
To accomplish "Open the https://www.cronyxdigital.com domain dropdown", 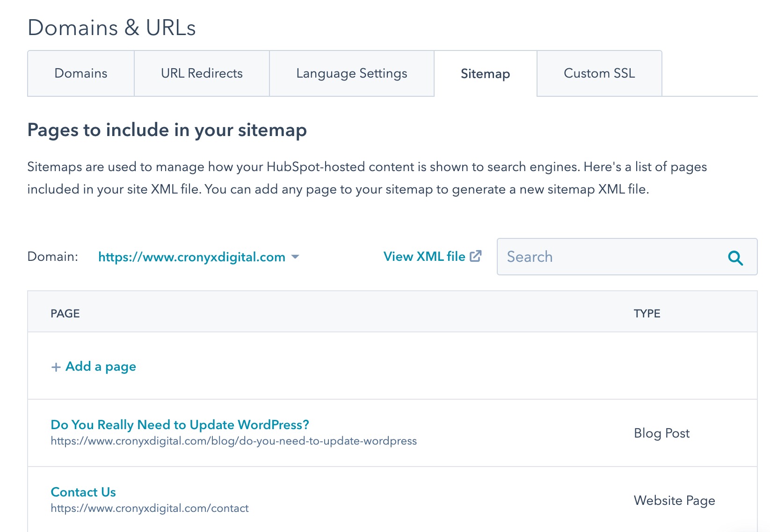I will [192, 257].
